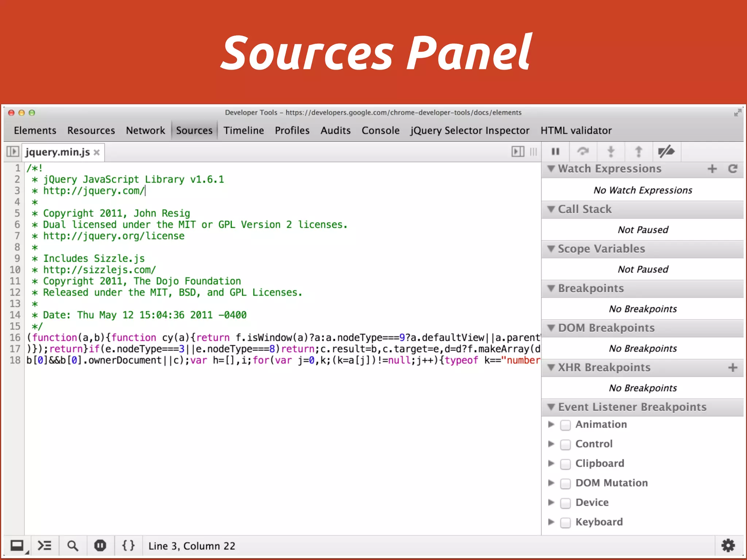The image size is (747, 560).
Task: Enable Animation event listener breakpoints
Action: click(x=565, y=425)
